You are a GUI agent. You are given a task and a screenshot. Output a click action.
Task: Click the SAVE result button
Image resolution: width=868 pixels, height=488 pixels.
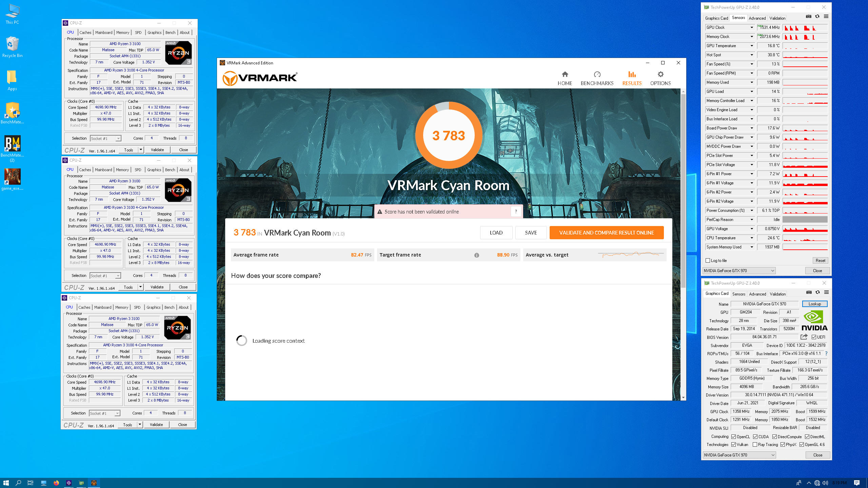click(x=531, y=233)
